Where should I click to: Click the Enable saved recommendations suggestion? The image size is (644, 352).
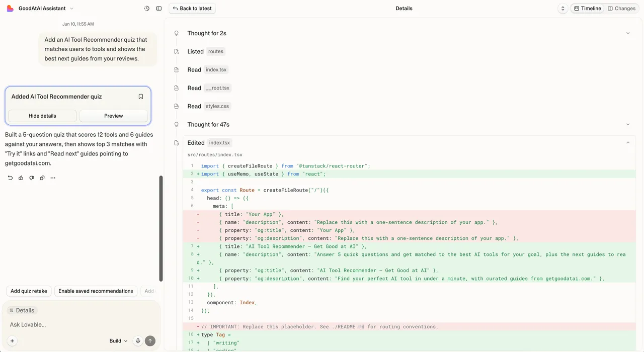[x=96, y=291]
